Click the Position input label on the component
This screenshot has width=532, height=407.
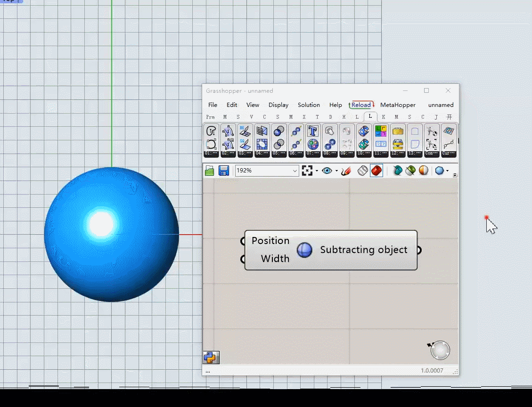point(270,241)
